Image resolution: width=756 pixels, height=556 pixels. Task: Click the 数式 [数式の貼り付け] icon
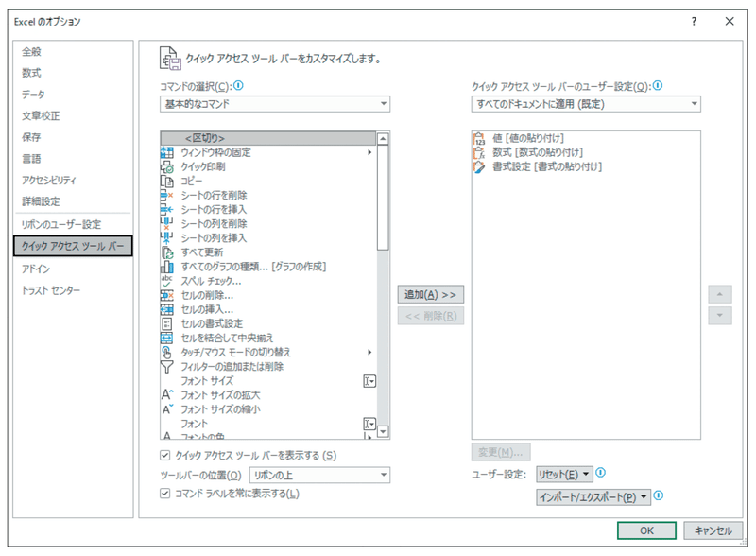(x=479, y=152)
